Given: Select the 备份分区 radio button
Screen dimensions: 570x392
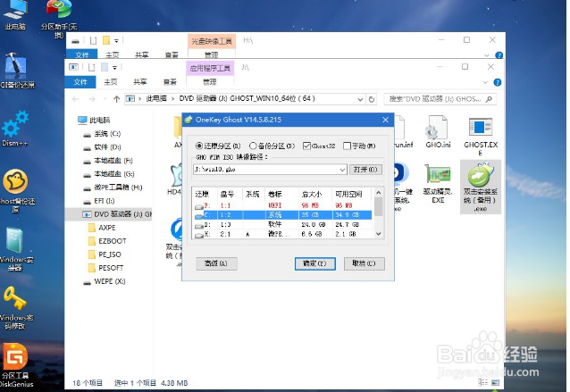Looking at the screenshot, I should 253,146.
